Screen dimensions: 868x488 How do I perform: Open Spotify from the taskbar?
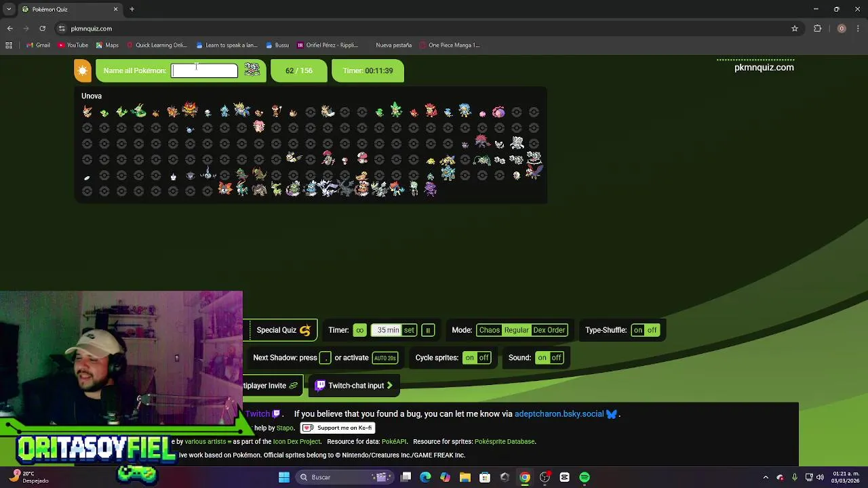tap(585, 477)
